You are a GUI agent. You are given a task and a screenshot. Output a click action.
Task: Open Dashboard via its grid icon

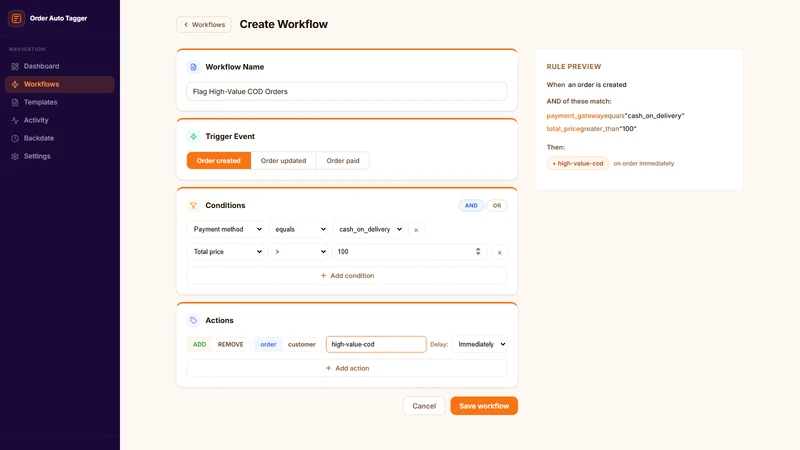pos(15,66)
